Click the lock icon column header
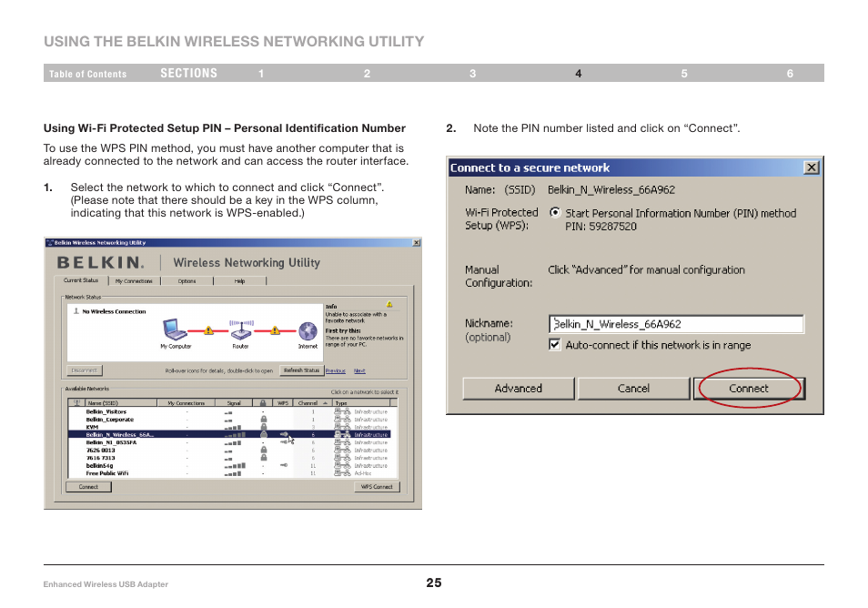This screenshot has height=608, width=868. point(263,402)
